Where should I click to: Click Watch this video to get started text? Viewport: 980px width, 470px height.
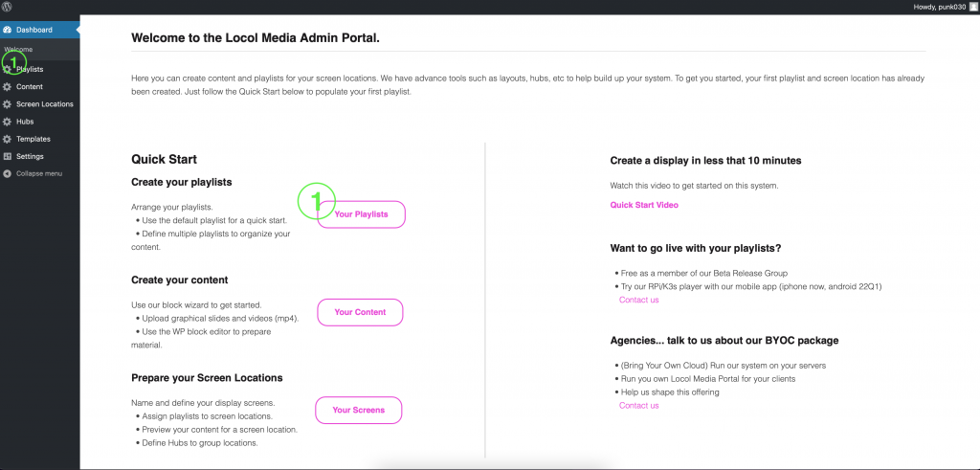(x=695, y=186)
